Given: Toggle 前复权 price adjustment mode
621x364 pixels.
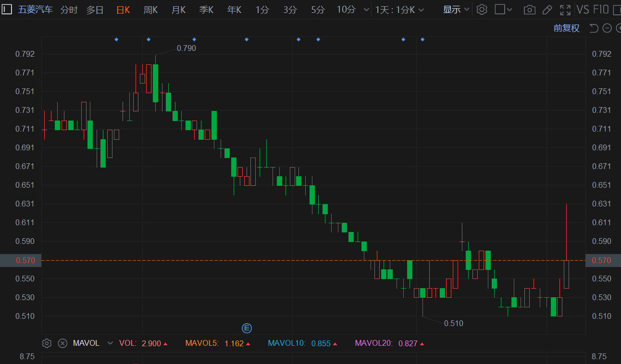Looking at the screenshot, I should 567,28.
